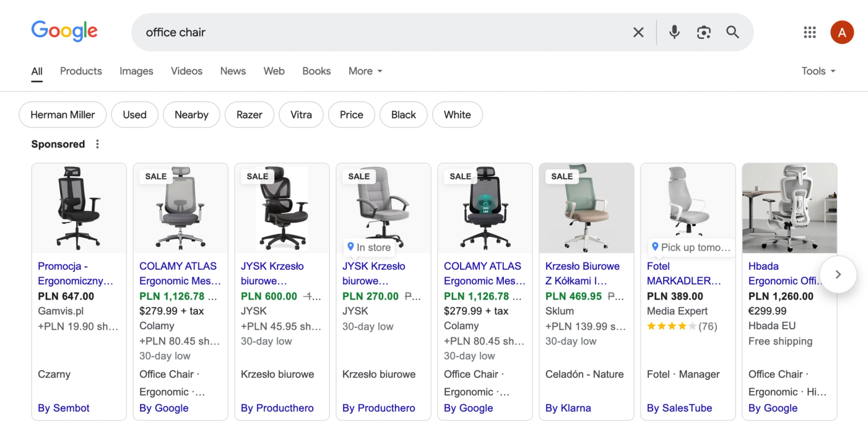
Task: Switch to the Images tab
Action: (136, 71)
